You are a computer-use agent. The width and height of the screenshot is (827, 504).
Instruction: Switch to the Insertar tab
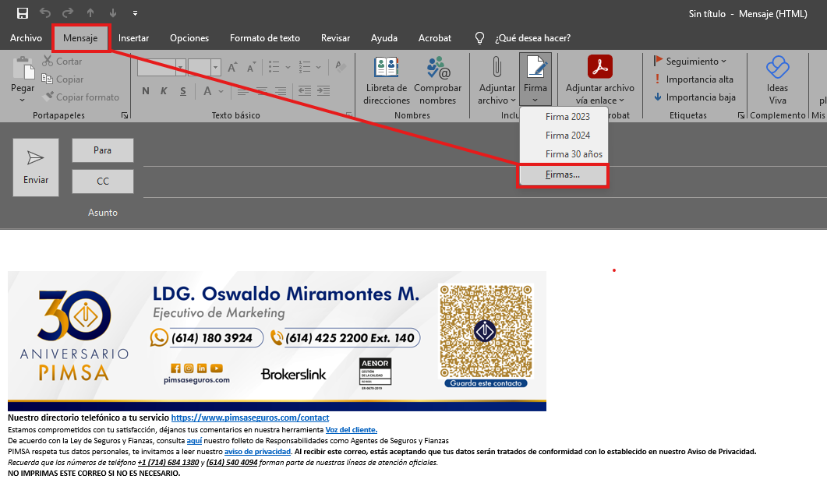click(133, 38)
